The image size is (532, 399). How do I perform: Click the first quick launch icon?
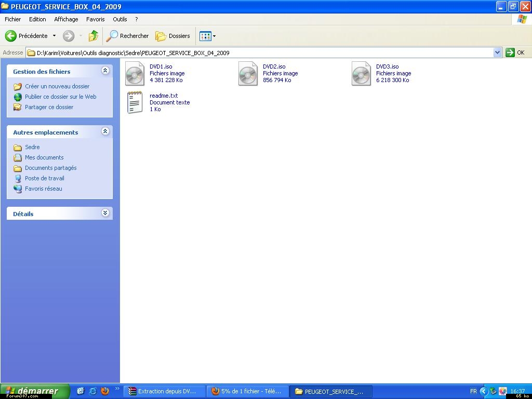pos(81,391)
